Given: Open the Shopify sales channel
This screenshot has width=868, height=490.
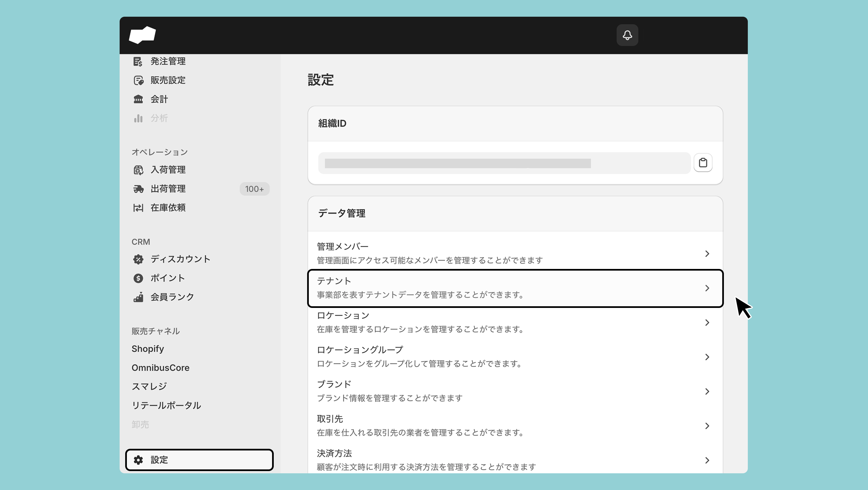Looking at the screenshot, I should (147, 349).
